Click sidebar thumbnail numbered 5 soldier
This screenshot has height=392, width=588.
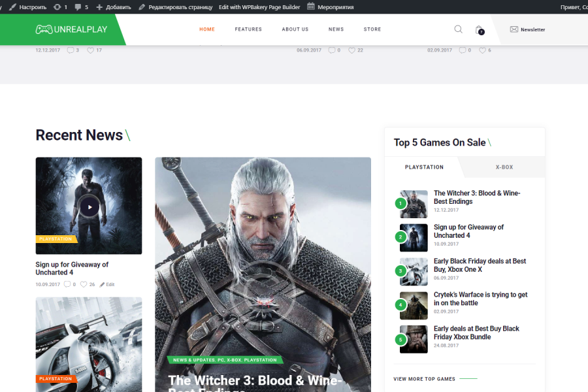[x=414, y=339]
